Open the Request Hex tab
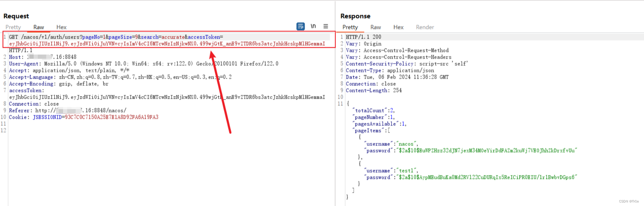This screenshot has width=644, height=206. coord(61,27)
